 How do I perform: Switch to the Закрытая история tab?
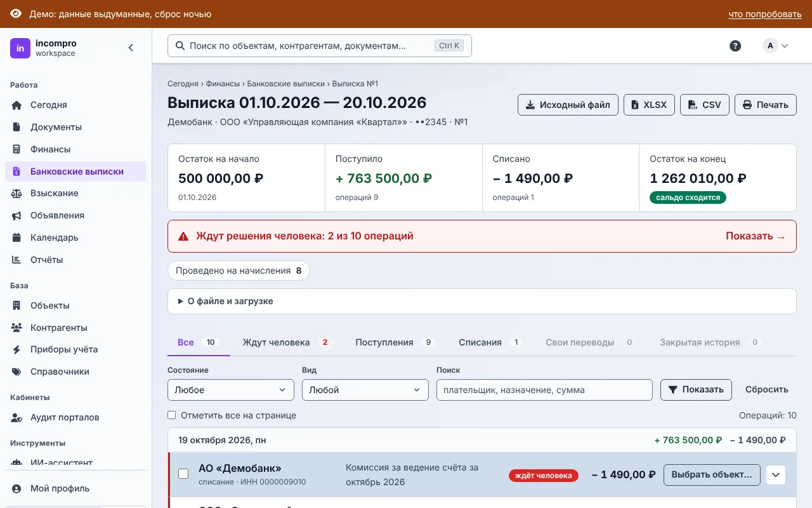(x=710, y=342)
